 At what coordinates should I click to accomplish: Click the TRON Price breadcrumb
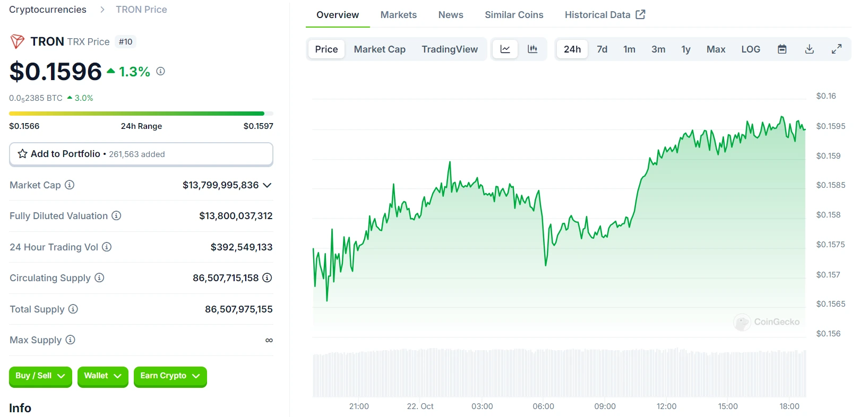tap(141, 10)
